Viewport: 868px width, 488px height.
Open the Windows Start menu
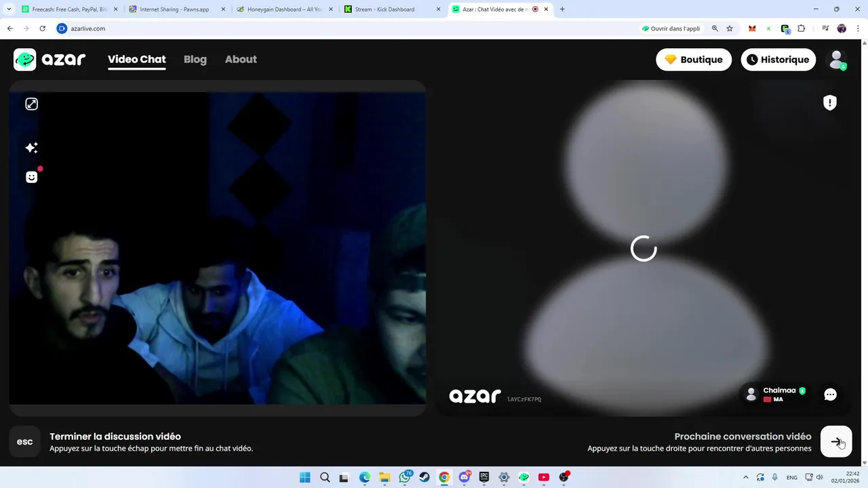coord(305,477)
